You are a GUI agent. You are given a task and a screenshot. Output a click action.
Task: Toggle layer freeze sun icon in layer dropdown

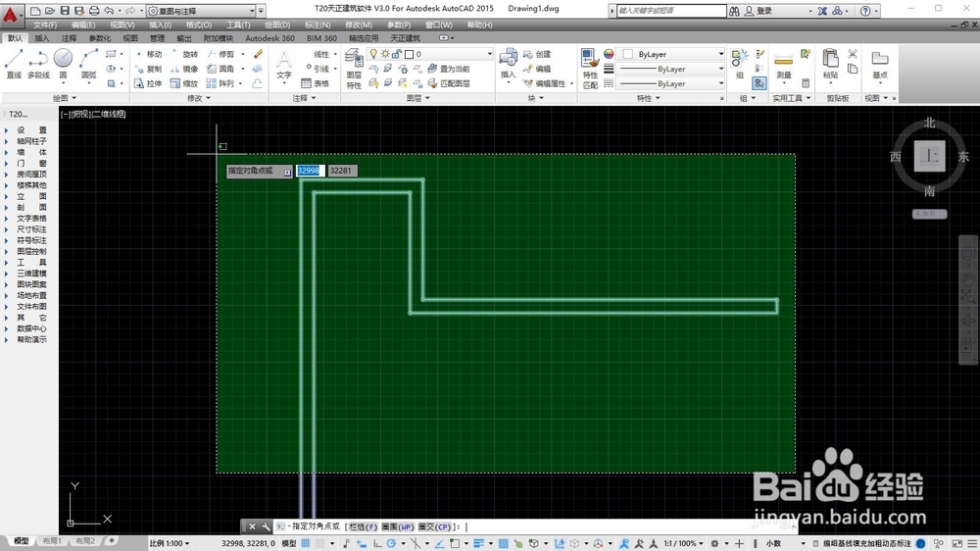click(x=385, y=54)
